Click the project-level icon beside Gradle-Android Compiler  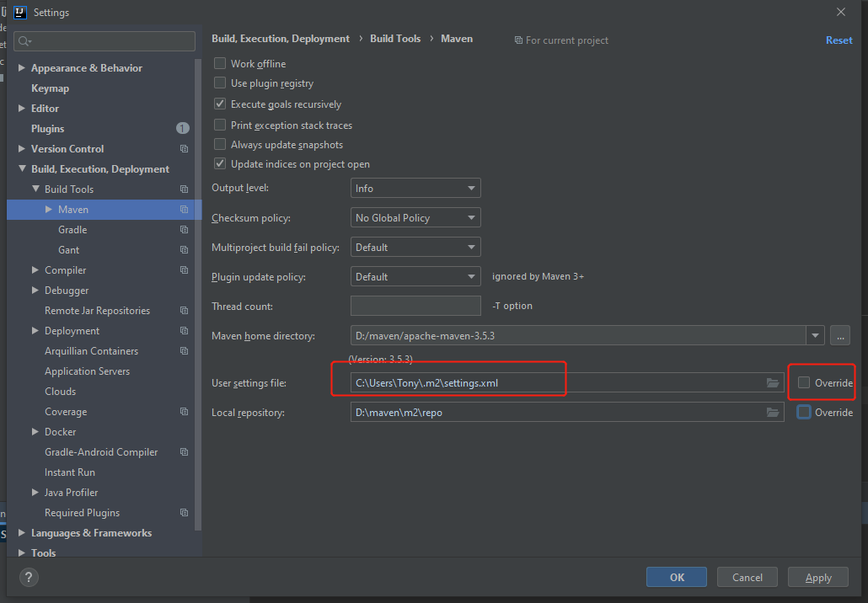pos(185,452)
